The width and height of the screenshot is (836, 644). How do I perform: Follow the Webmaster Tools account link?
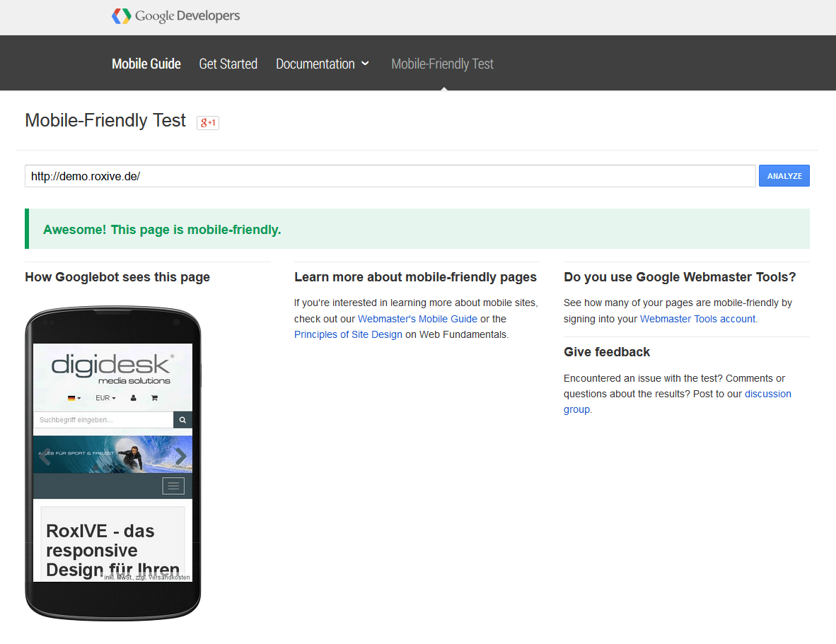pyautogui.click(x=698, y=319)
